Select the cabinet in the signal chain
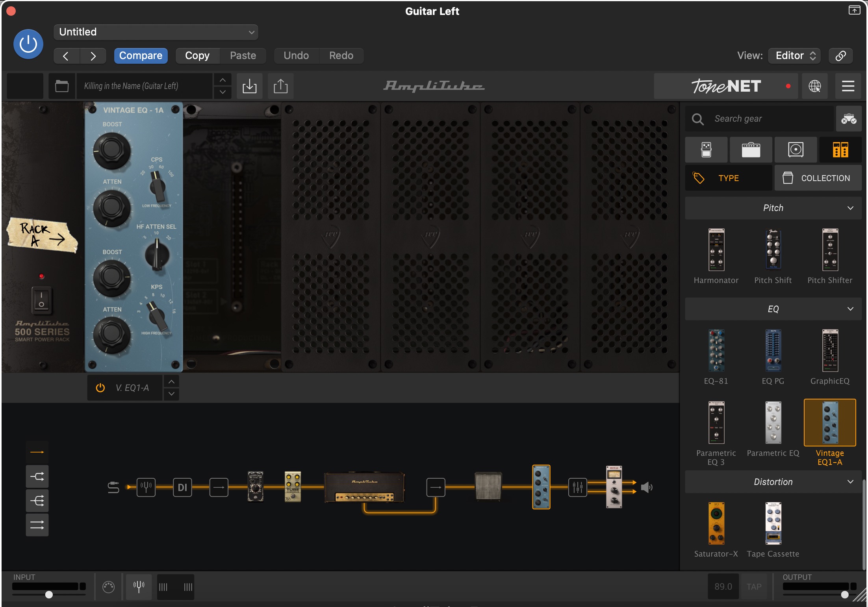The width and height of the screenshot is (868, 607). pyautogui.click(x=488, y=486)
